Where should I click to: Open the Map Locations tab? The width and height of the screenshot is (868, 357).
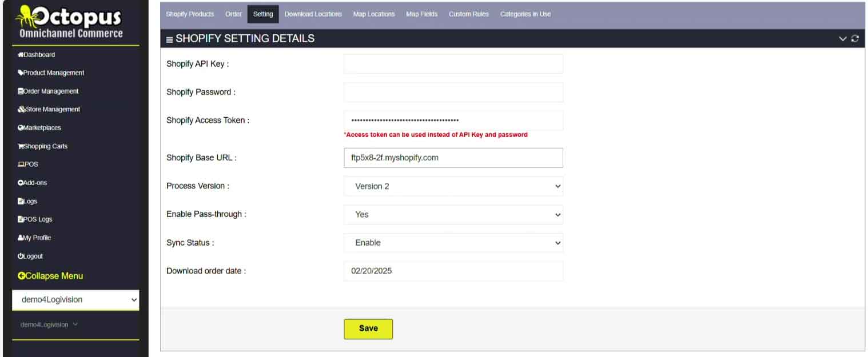click(x=374, y=14)
